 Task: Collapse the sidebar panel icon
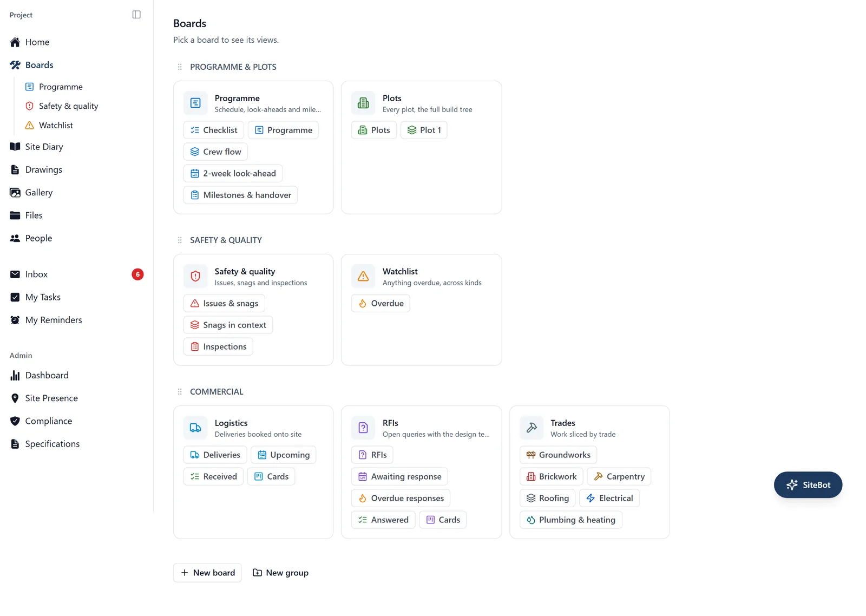coord(136,15)
